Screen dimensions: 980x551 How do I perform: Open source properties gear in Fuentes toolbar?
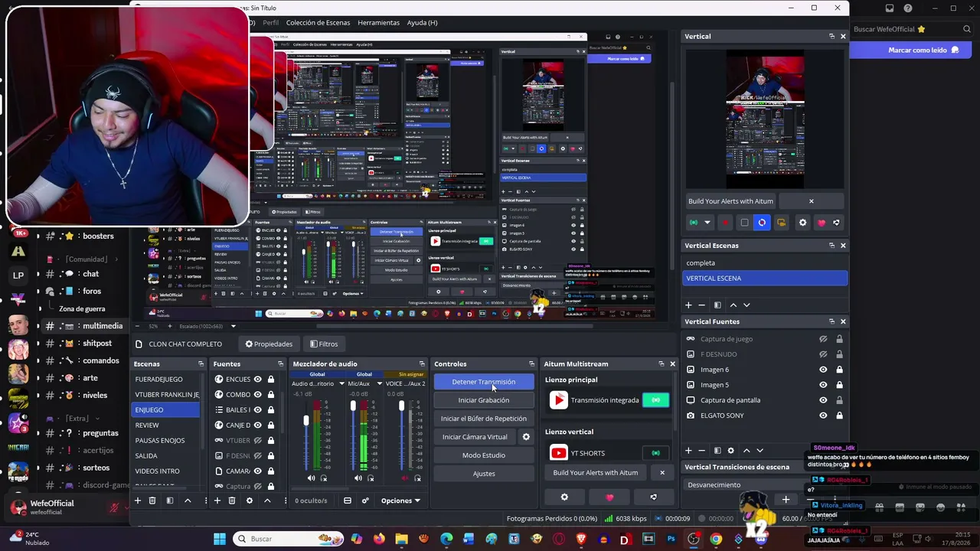(x=250, y=500)
